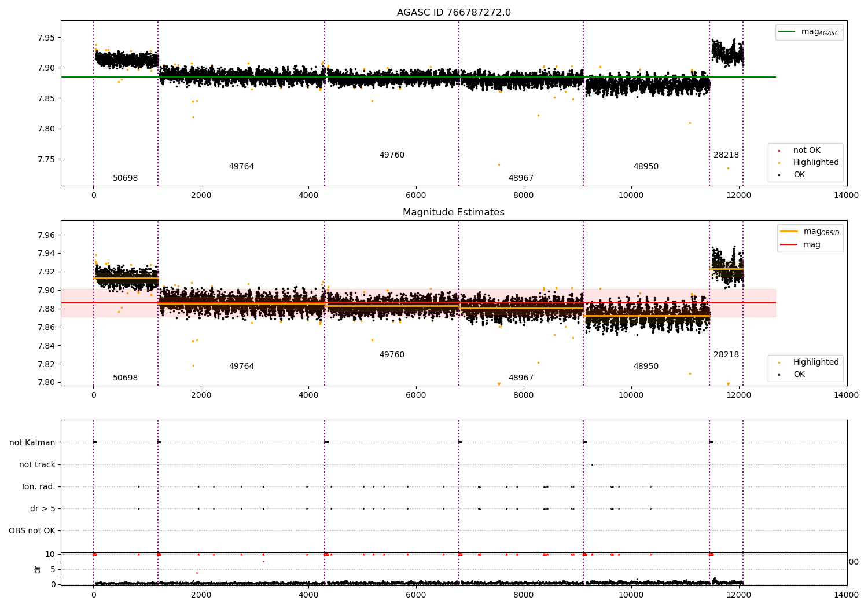Click obsid 49760 in Magnitude Estimates plot
The image size is (868, 608).
tap(392, 355)
